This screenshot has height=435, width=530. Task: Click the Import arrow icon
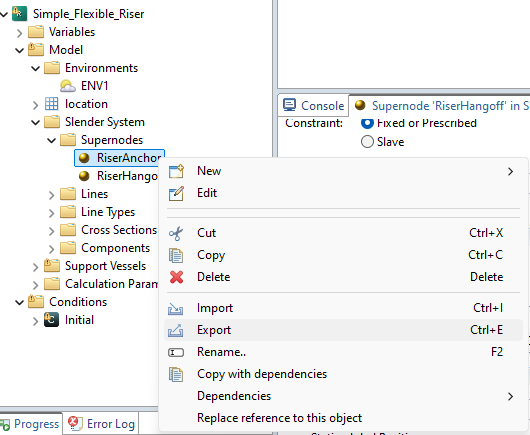pos(175,309)
